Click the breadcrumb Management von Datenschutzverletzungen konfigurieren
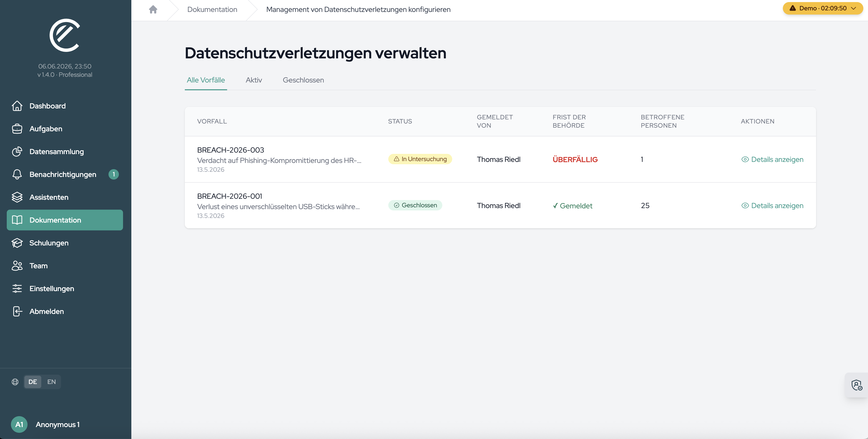The image size is (868, 439). (x=358, y=9)
